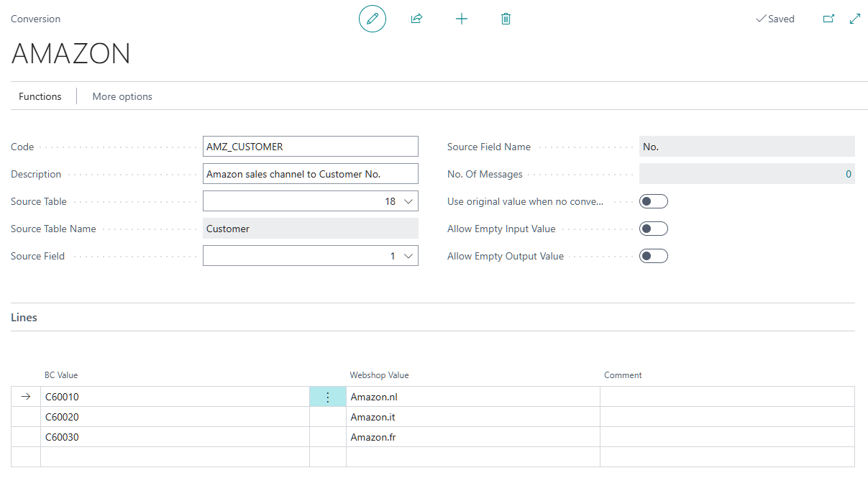868x478 pixels.
Task: Click Comment cell in Amazon.it row
Action: 727,417
